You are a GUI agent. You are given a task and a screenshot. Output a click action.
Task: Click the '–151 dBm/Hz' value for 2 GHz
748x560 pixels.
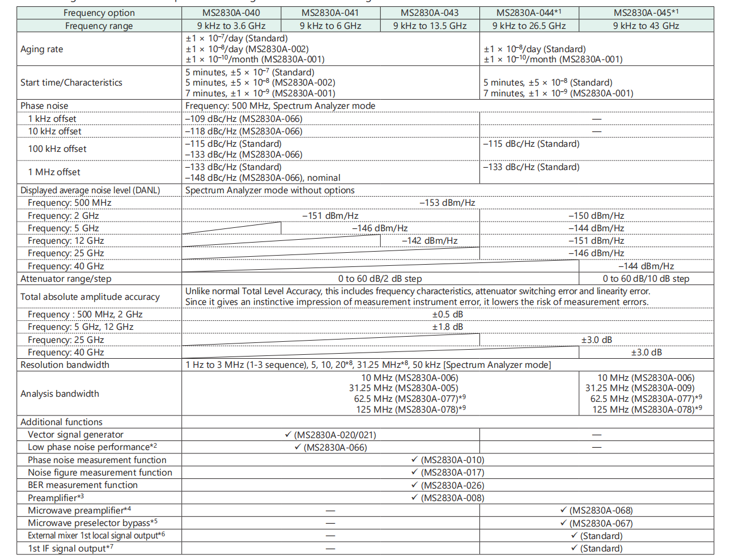[x=330, y=216]
